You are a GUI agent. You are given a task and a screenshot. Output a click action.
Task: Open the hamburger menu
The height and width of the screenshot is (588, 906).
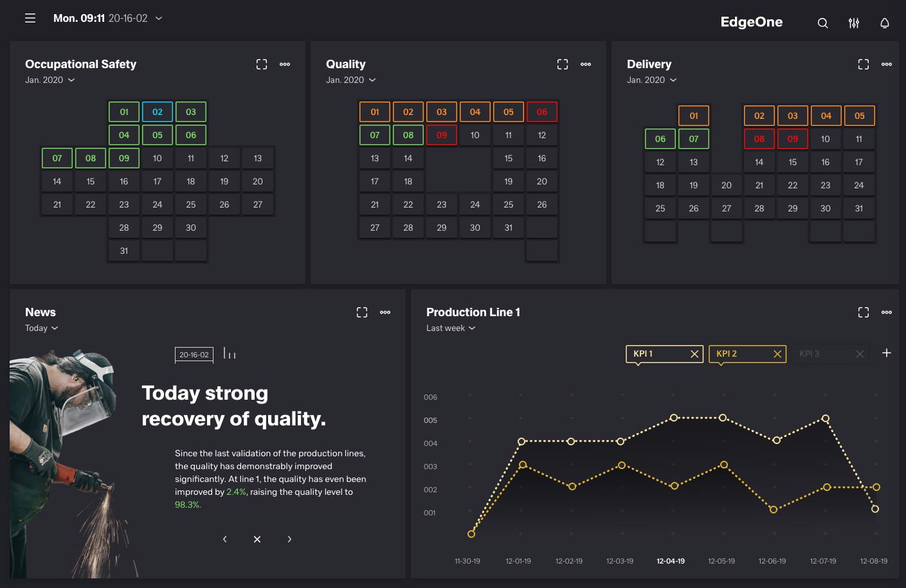(x=30, y=19)
